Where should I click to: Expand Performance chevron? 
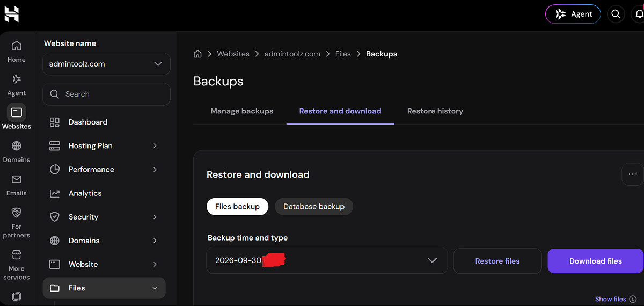(x=155, y=169)
